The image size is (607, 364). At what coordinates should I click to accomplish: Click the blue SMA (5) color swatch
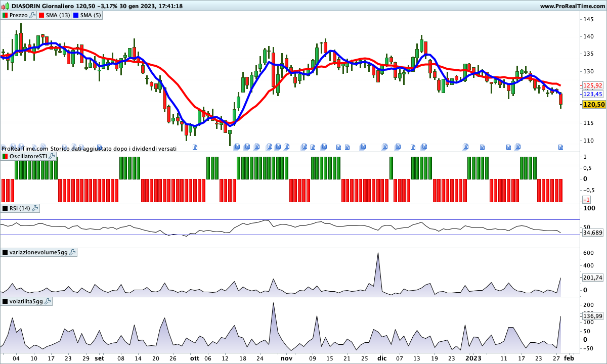pyautogui.click(x=76, y=15)
